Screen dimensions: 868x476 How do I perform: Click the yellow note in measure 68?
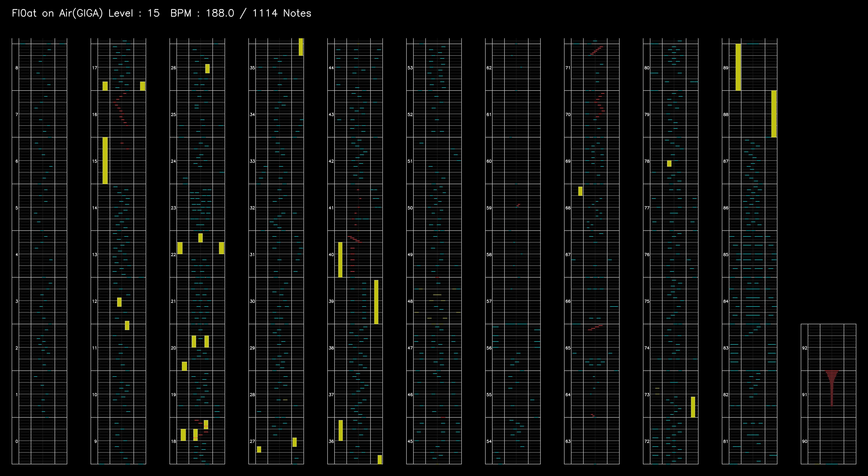click(x=580, y=191)
